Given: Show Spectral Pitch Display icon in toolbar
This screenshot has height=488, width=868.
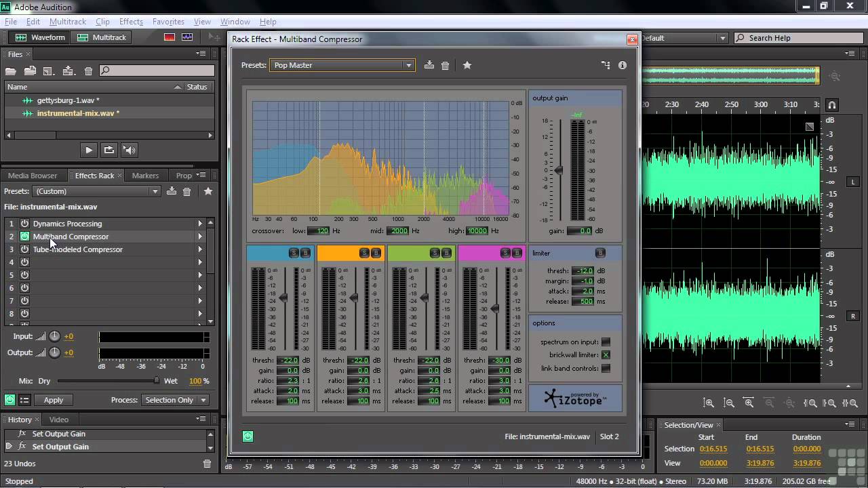Looking at the screenshot, I should (x=187, y=37).
